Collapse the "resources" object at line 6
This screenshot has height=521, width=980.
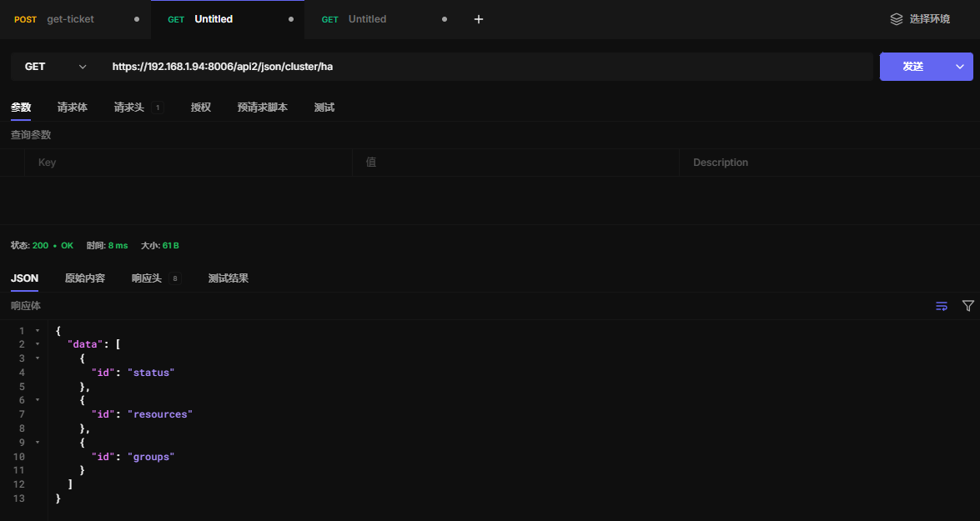coord(38,400)
